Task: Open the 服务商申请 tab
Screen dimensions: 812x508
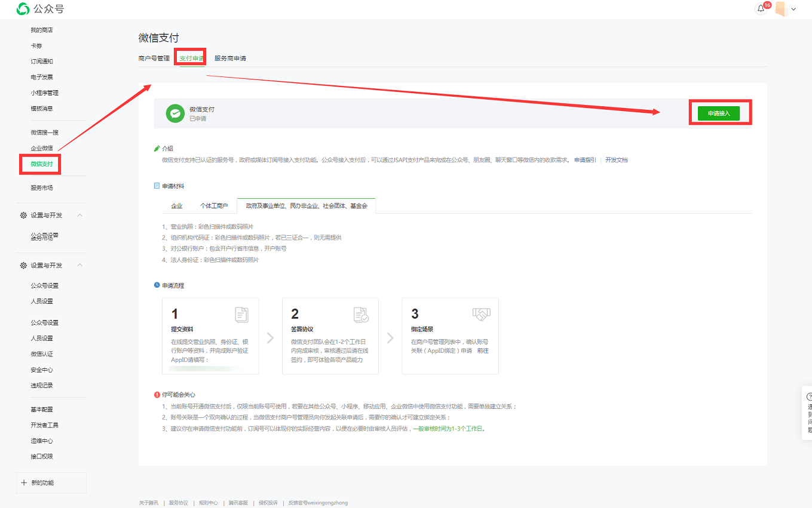Action: coord(230,58)
